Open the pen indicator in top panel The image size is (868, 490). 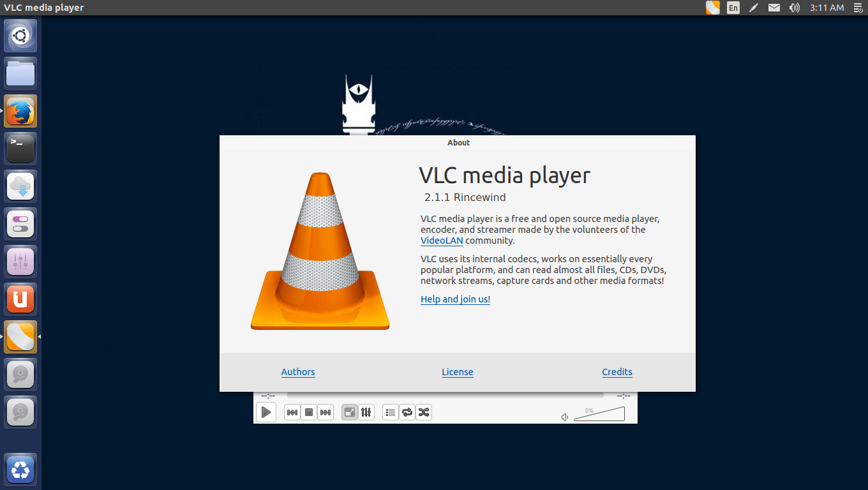click(754, 8)
